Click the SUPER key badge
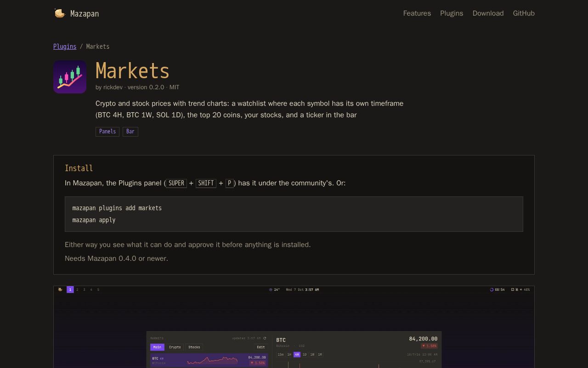 176,183
